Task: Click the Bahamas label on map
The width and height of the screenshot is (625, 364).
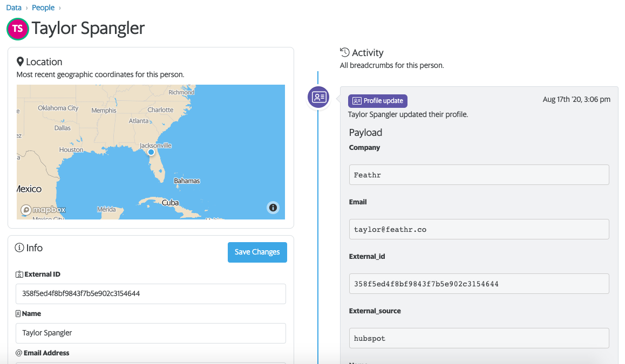Action: [187, 181]
